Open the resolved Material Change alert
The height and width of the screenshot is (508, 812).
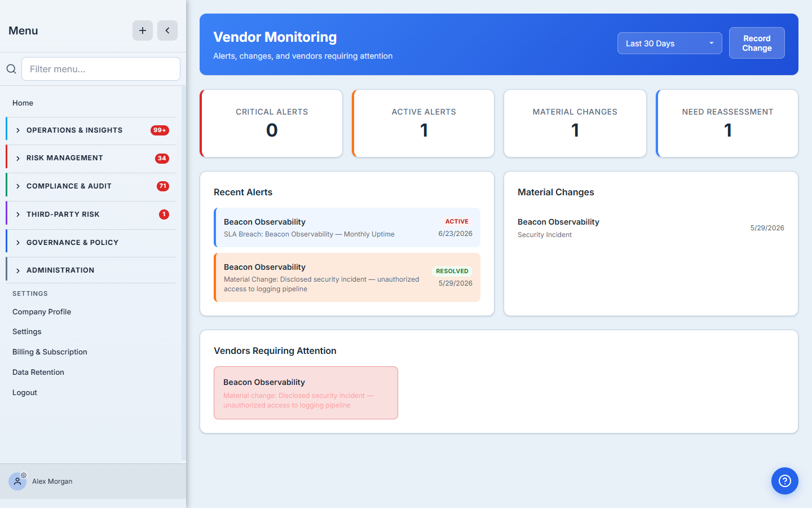347,277
